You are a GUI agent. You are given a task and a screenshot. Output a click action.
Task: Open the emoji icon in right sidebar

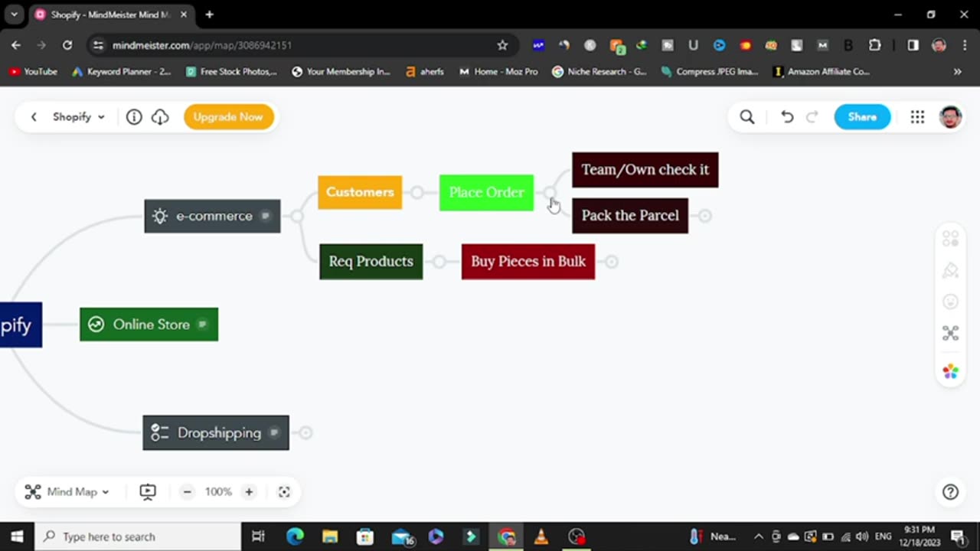click(950, 302)
